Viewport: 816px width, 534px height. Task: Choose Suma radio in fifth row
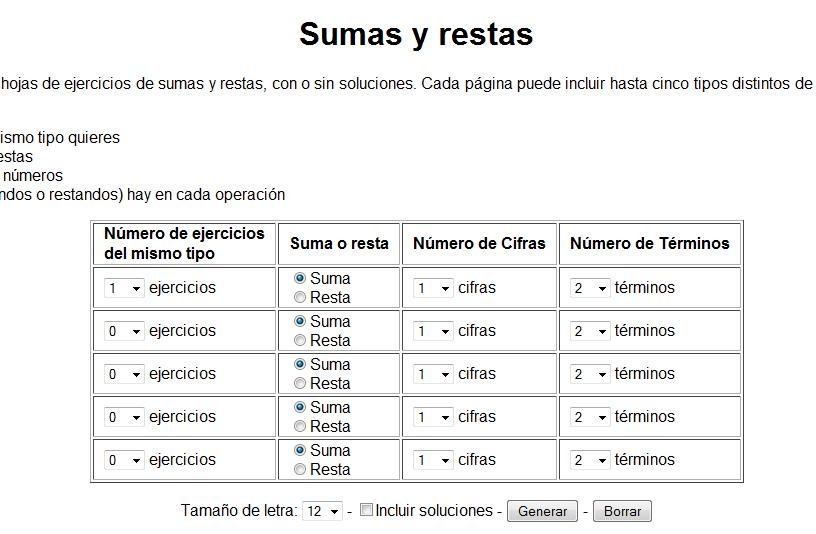pos(300,450)
